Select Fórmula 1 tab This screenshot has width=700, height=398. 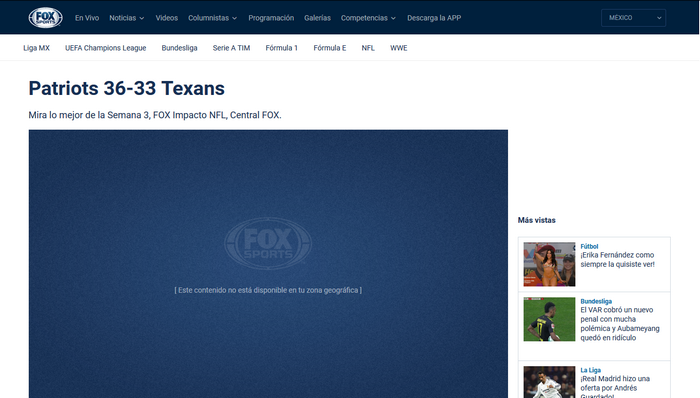281,48
